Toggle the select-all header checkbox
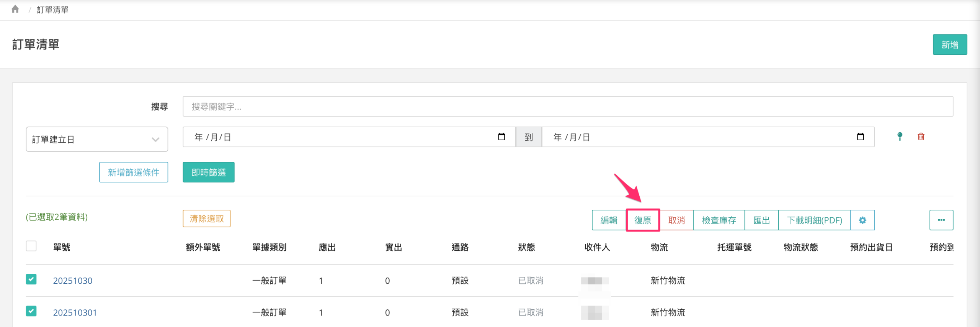Image resolution: width=980 pixels, height=327 pixels. pyautogui.click(x=31, y=246)
